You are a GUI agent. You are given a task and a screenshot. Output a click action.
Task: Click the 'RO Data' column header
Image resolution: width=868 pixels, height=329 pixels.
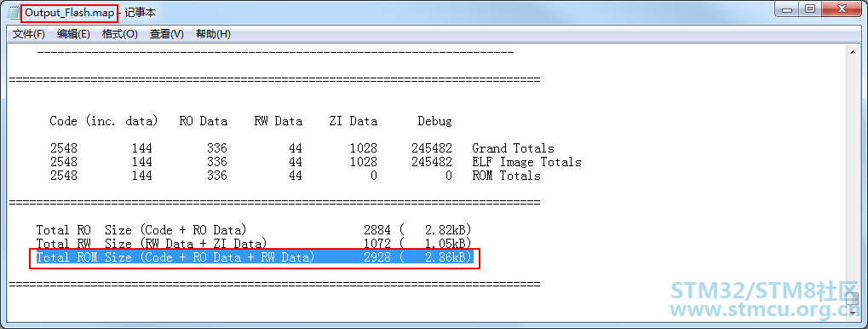click(x=204, y=121)
